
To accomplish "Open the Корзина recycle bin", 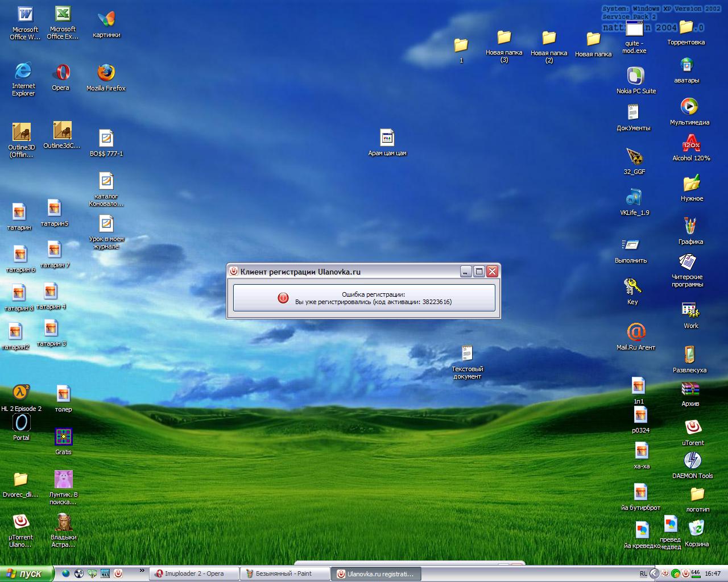I will click(696, 529).
